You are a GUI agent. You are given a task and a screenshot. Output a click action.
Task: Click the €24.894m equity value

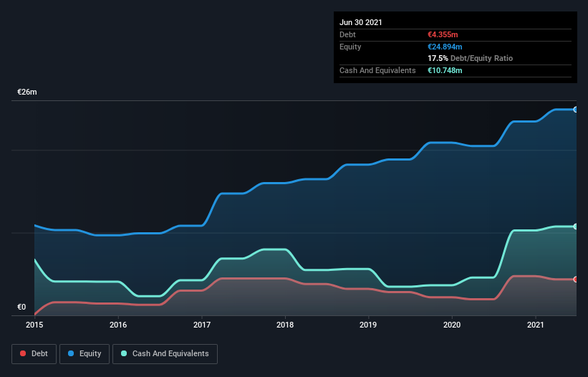[x=445, y=47]
